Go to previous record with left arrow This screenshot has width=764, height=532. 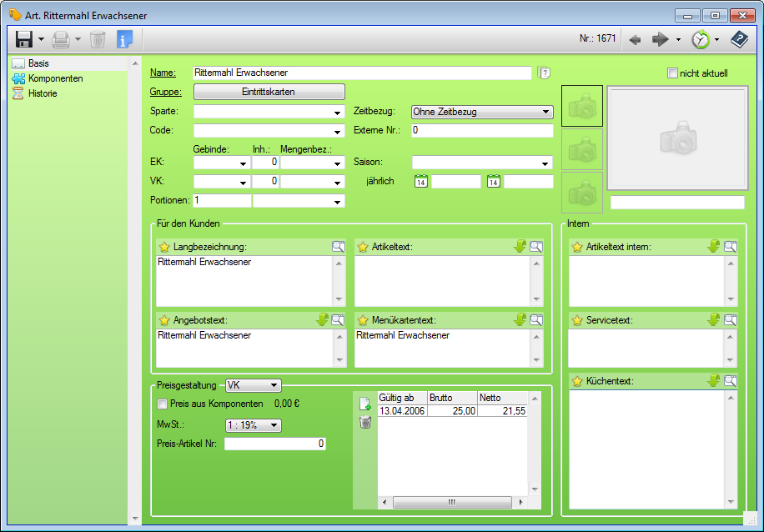pyautogui.click(x=636, y=39)
